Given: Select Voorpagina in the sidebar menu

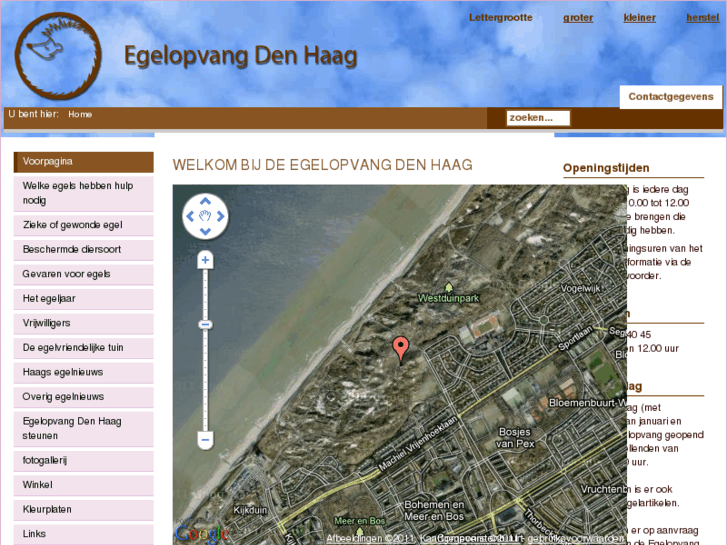Looking at the screenshot, I should pyautogui.click(x=83, y=161).
